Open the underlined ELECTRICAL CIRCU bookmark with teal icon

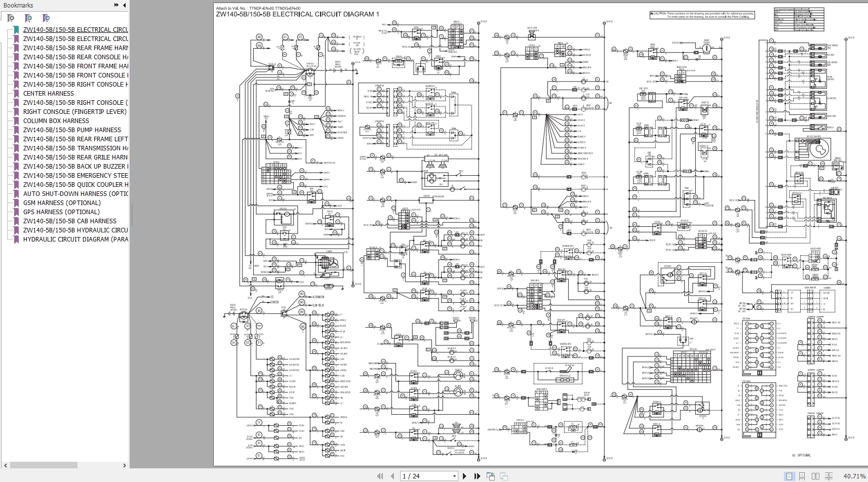pyautogui.click(x=75, y=30)
